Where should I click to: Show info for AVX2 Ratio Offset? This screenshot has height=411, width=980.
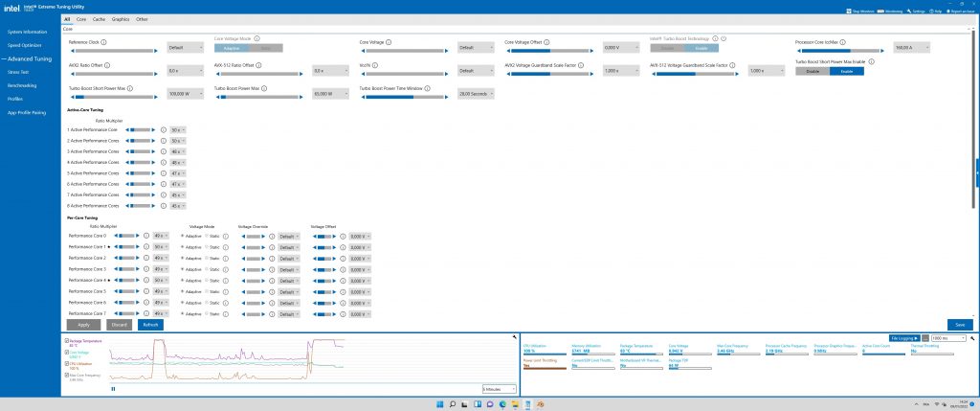click(107, 65)
